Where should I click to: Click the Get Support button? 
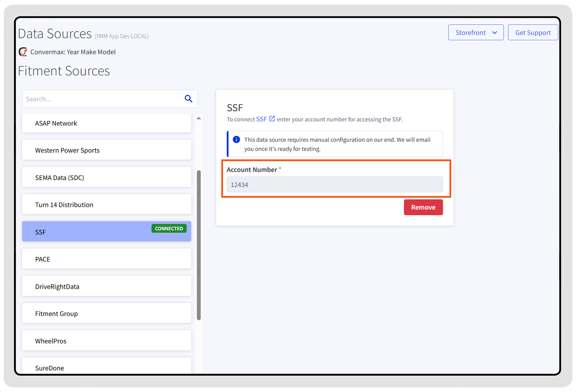(x=533, y=33)
